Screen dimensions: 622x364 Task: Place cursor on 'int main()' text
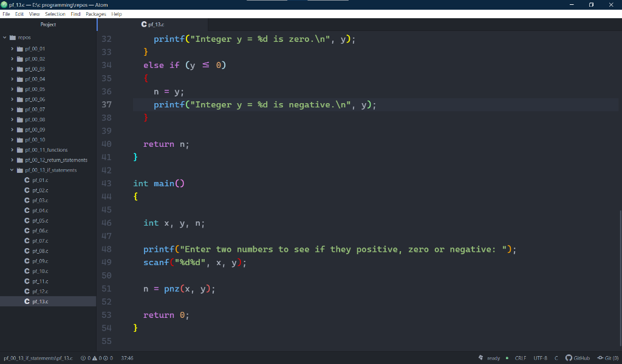(159, 183)
